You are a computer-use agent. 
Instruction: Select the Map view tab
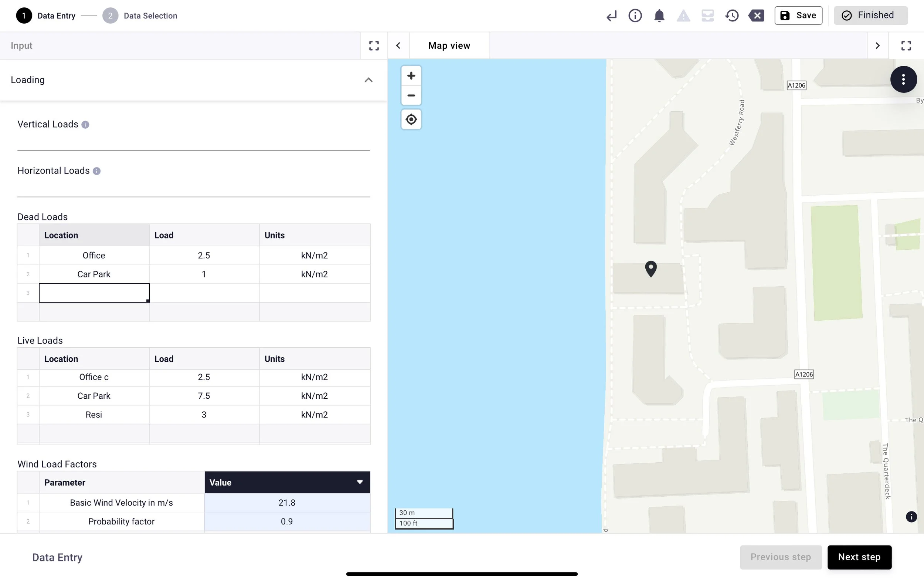click(449, 46)
